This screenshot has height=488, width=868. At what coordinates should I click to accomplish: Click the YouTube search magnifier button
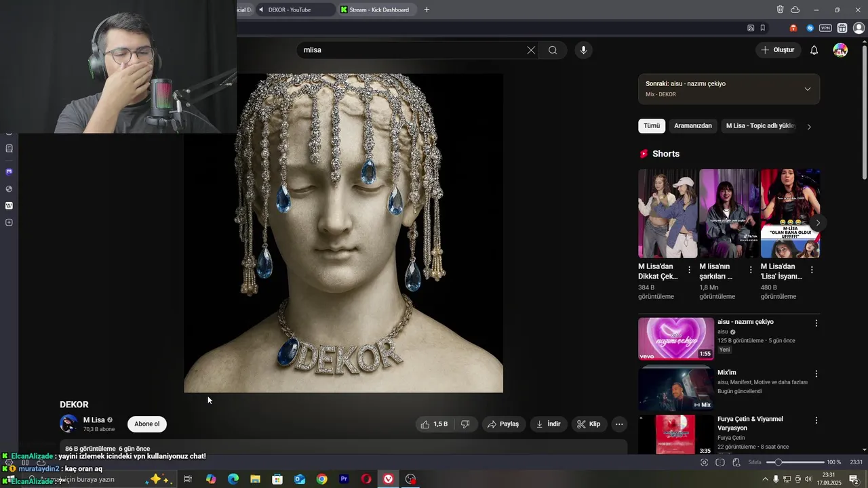pos(553,50)
